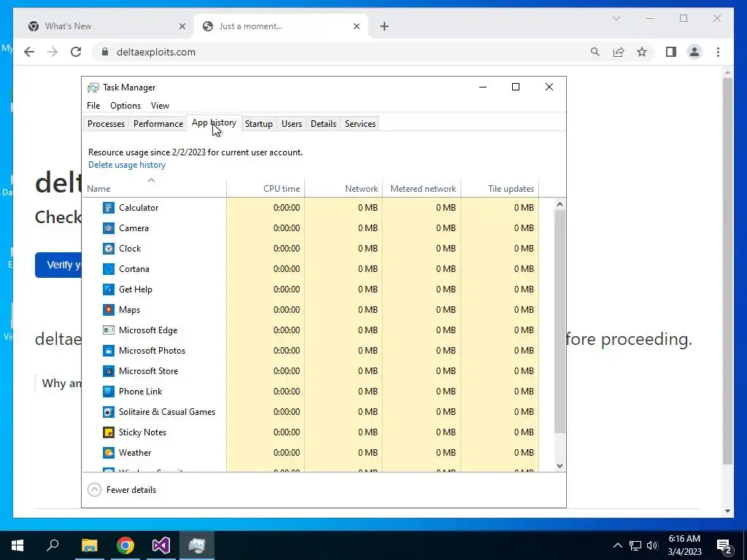Screen dimensions: 747x560
Task: Click the Cortana app icon
Action: tap(109, 269)
